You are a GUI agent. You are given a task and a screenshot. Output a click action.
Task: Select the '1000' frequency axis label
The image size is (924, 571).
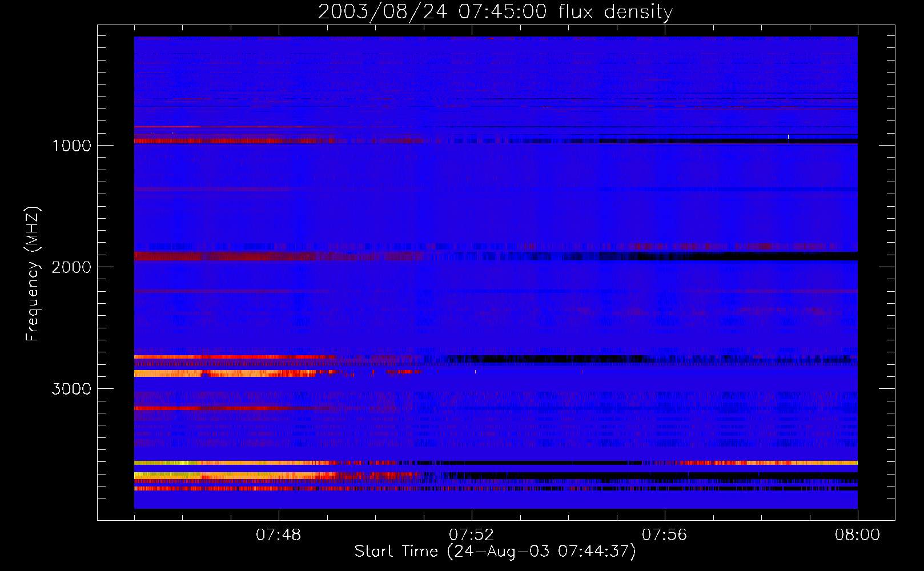click(x=71, y=146)
